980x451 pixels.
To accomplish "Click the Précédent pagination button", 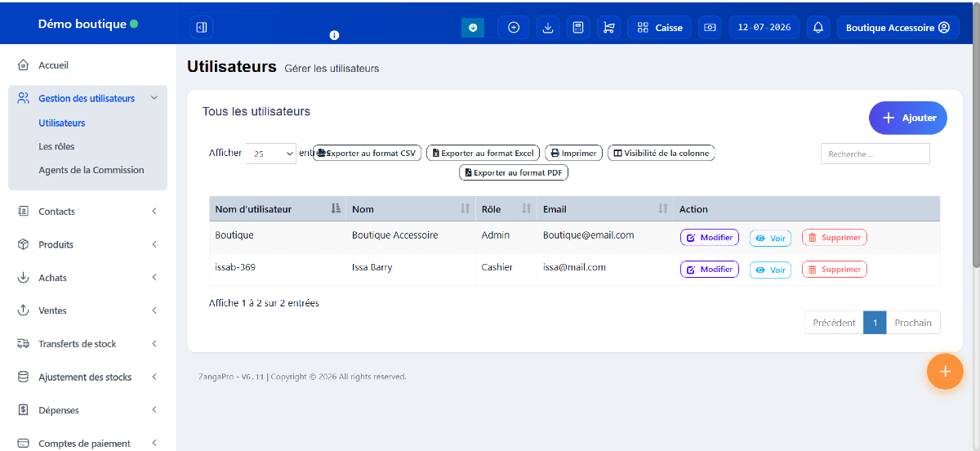I will tap(834, 323).
